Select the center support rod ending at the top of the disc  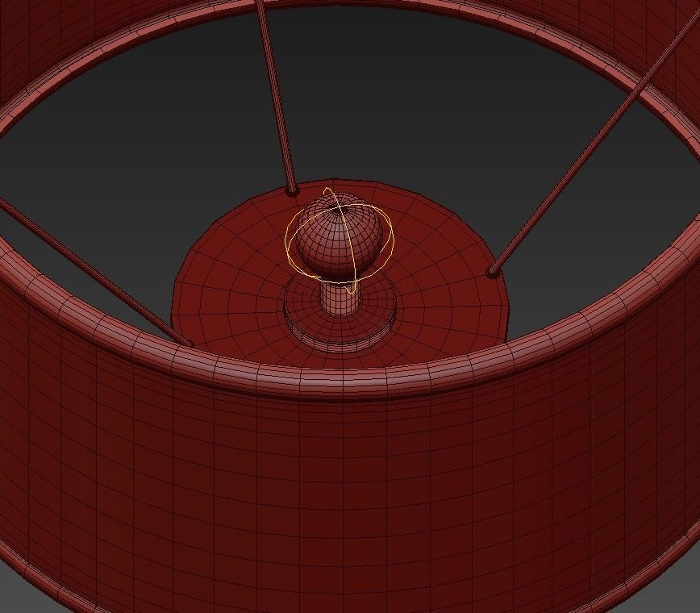pos(277,98)
